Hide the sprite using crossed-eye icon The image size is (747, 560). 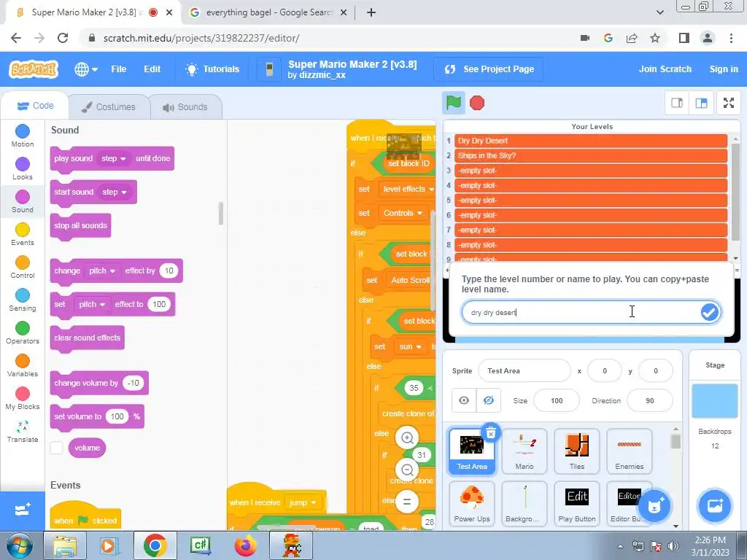(x=488, y=400)
